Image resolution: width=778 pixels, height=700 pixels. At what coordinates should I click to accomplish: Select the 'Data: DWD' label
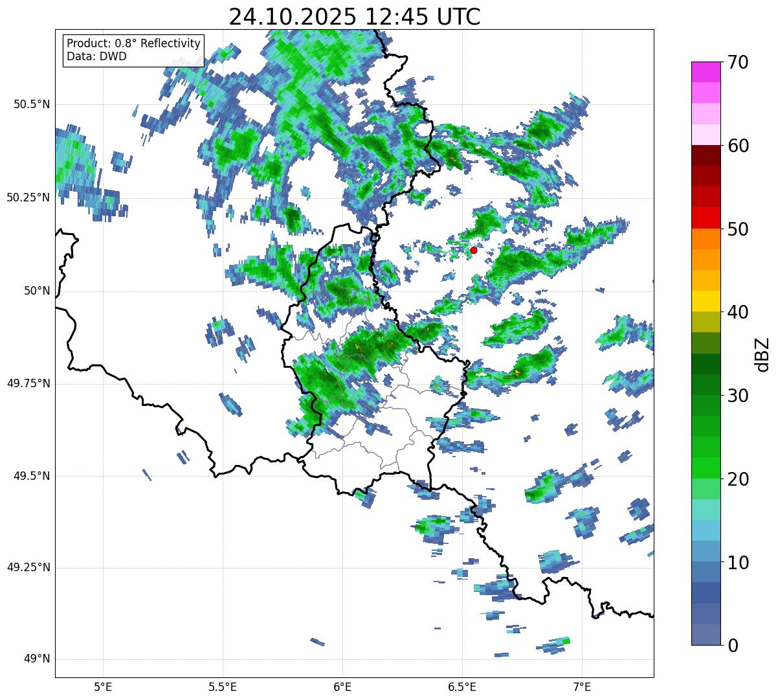point(96,57)
